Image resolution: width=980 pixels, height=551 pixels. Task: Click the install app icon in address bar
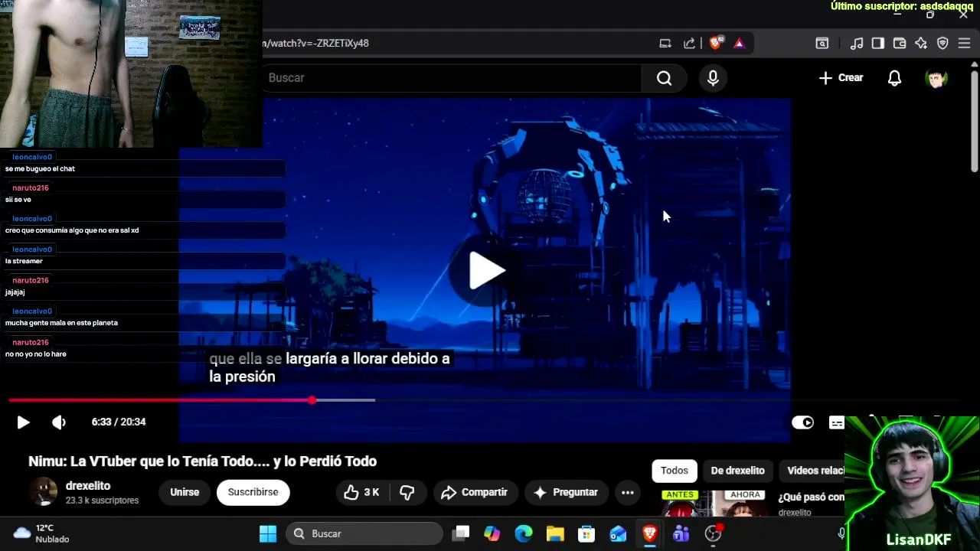tap(665, 44)
